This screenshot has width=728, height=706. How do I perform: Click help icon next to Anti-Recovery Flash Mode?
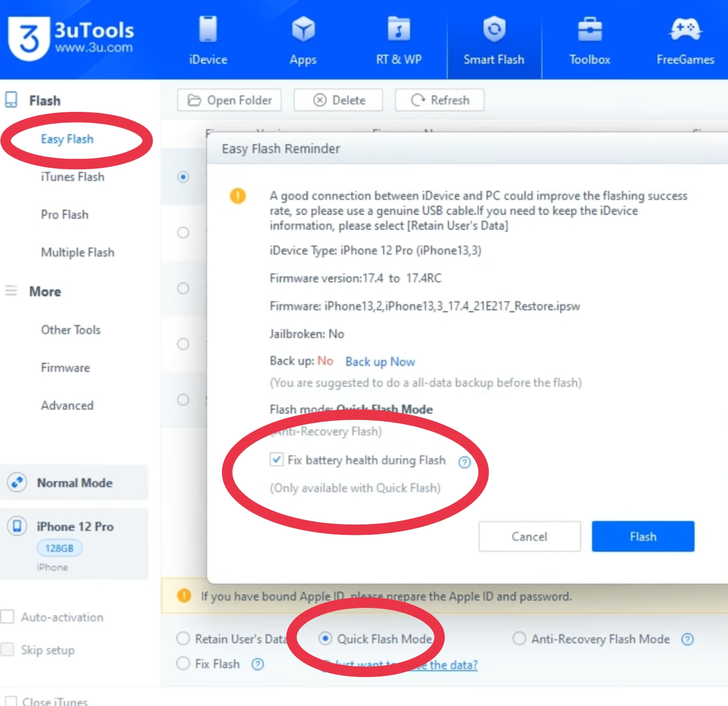(x=687, y=639)
